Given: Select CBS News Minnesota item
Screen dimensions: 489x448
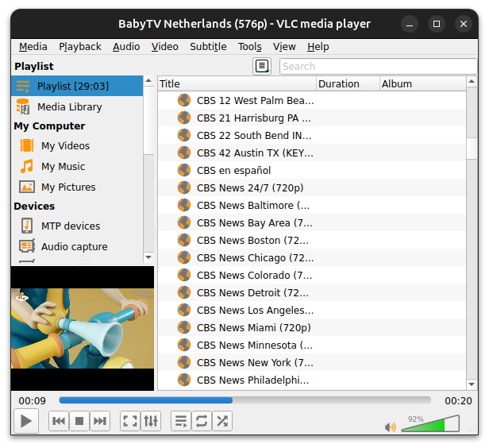Looking at the screenshot, I should 312,345.
